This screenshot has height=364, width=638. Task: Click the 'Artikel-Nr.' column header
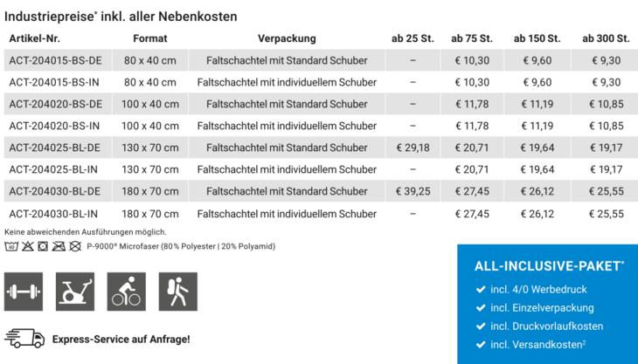[x=35, y=38]
